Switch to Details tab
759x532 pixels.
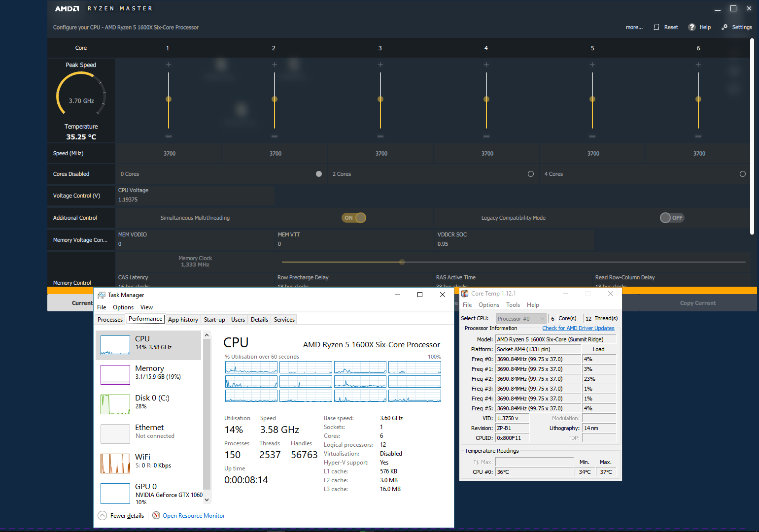[x=260, y=320]
